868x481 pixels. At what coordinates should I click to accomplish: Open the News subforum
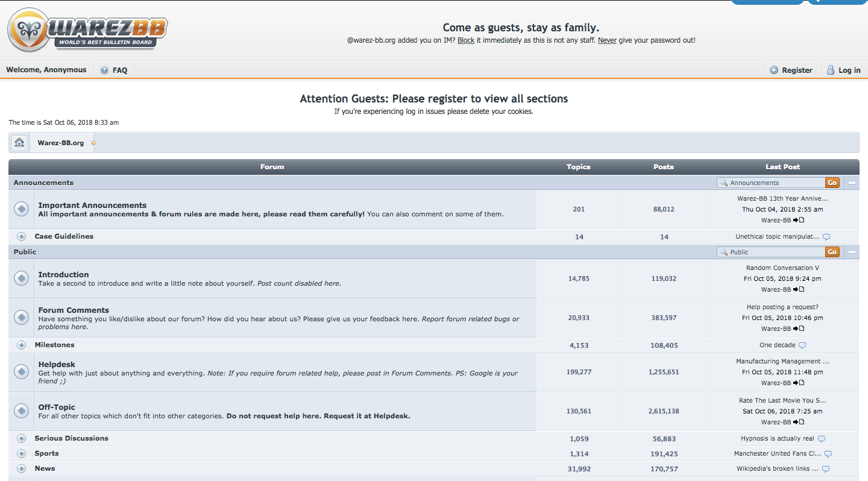[45, 468]
